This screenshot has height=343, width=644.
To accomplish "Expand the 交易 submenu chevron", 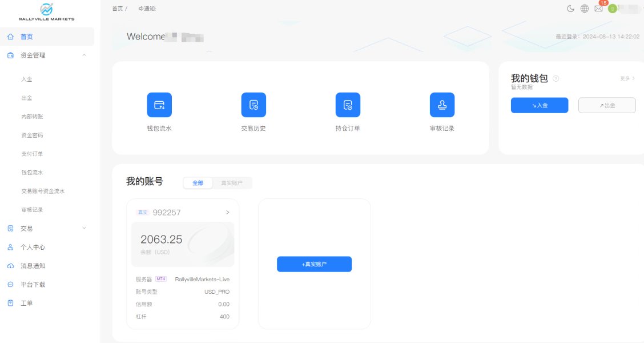I will 84,228.
